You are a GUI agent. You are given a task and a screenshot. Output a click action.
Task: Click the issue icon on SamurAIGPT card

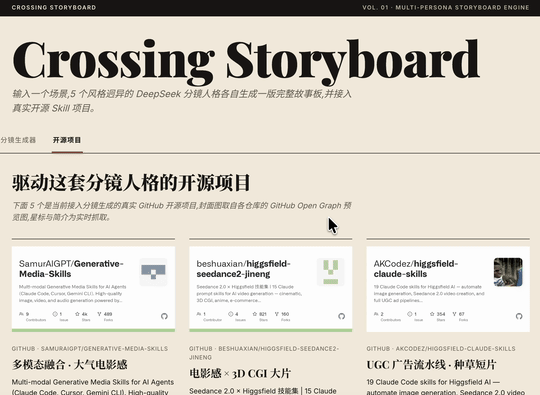point(55,314)
